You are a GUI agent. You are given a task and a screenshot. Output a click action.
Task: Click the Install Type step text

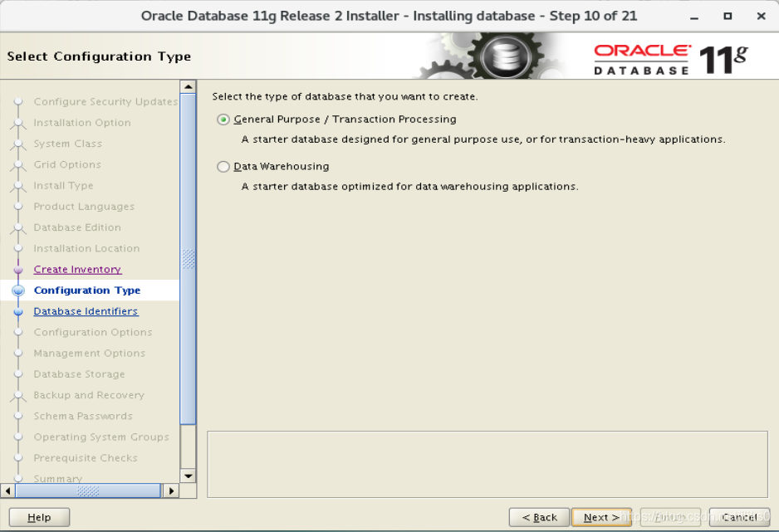pyautogui.click(x=64, y=185)
